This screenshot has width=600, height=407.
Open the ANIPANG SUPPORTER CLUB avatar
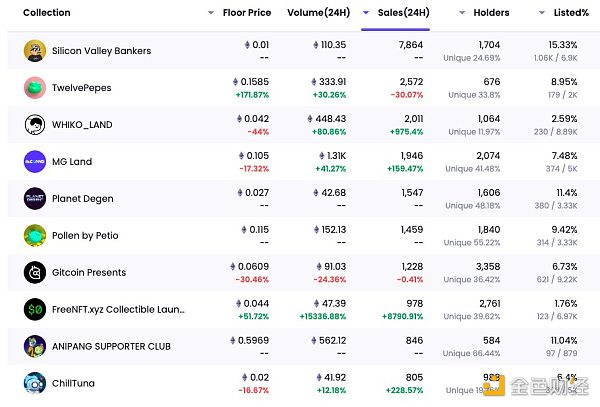35,346
